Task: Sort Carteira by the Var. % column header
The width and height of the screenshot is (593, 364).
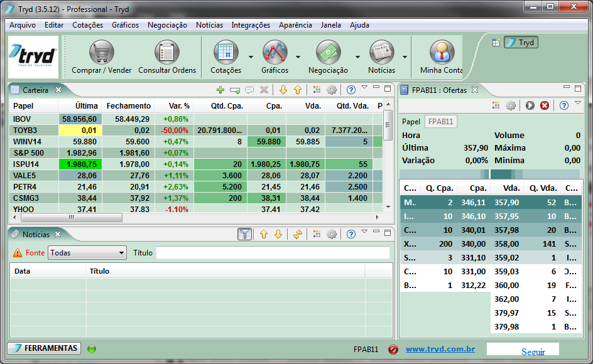Action: coord(174,106)
